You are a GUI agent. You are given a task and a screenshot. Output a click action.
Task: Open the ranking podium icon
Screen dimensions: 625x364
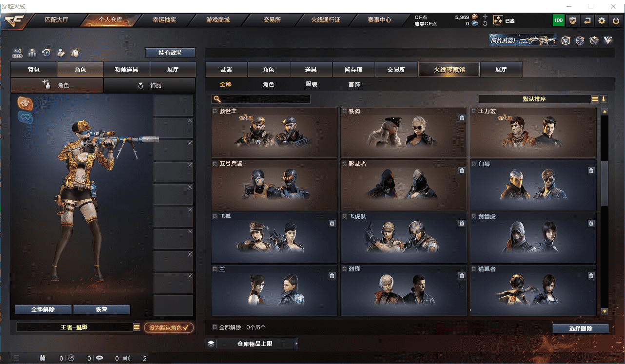click(32, 53)
